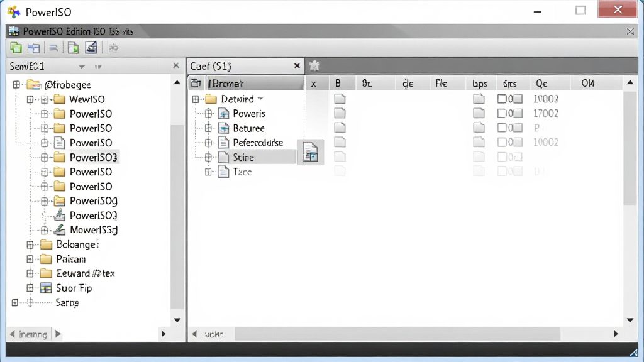Expand the Priisam tree node
This screenshot has height=362, width=644.
click(30, 259)
